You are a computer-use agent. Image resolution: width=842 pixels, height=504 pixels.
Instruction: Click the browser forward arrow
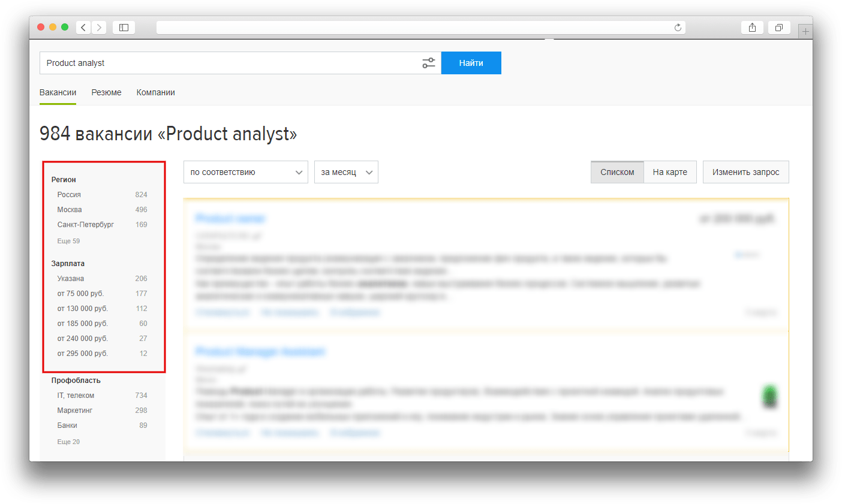99,28
